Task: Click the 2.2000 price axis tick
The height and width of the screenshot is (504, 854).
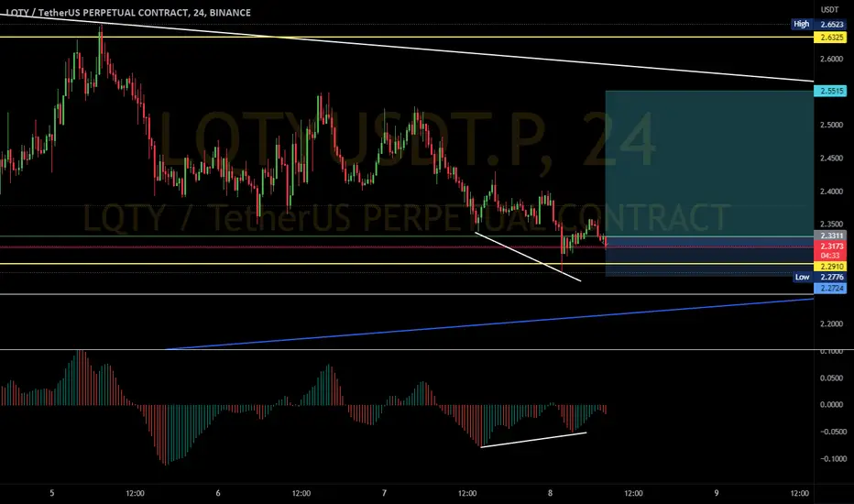Action: 831,323
